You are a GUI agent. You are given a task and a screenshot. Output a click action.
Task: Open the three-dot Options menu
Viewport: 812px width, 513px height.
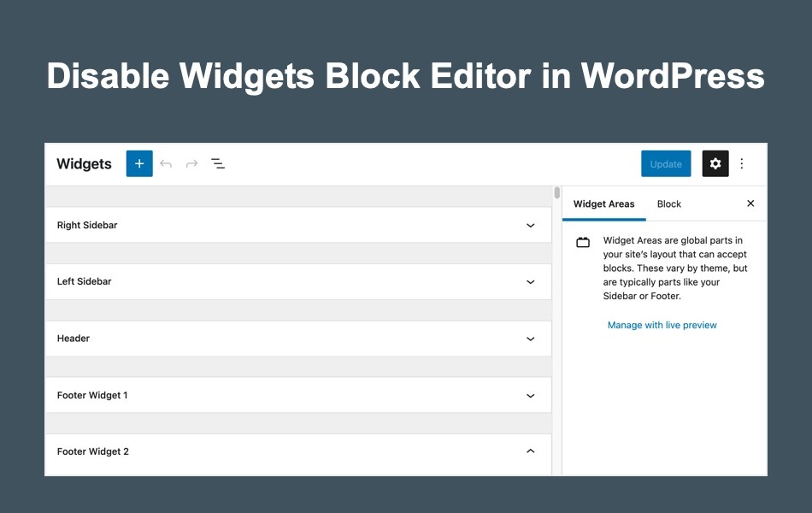click(742, 163)
